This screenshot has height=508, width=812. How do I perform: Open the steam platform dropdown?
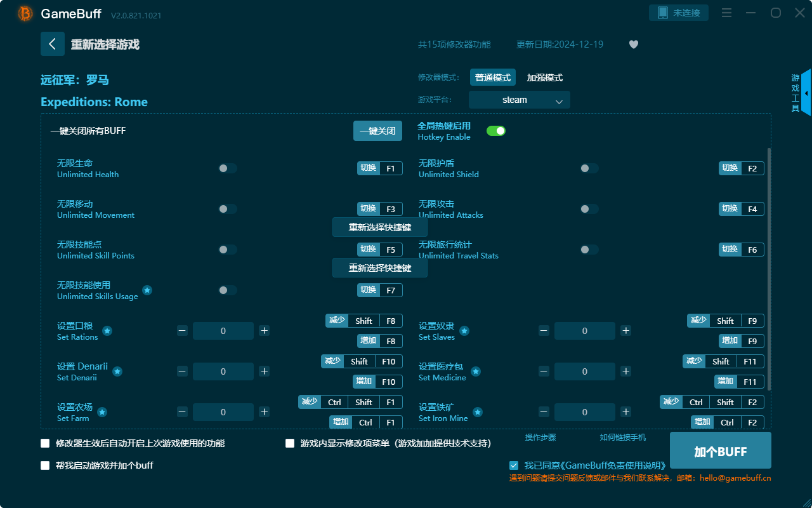(519, 100)
